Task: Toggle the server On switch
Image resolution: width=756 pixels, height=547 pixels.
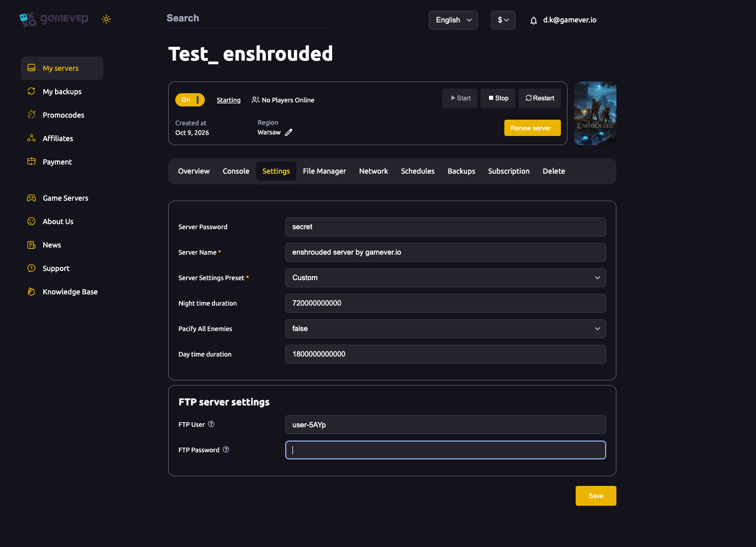Action: click(190, 100)
